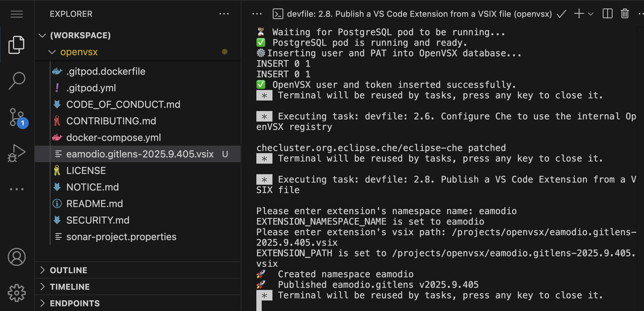Open NOTICE.md

tap(138, 187)
